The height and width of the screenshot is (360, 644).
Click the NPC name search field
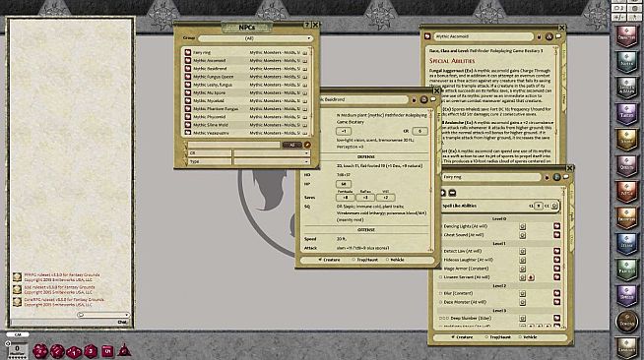pos(234,145)
